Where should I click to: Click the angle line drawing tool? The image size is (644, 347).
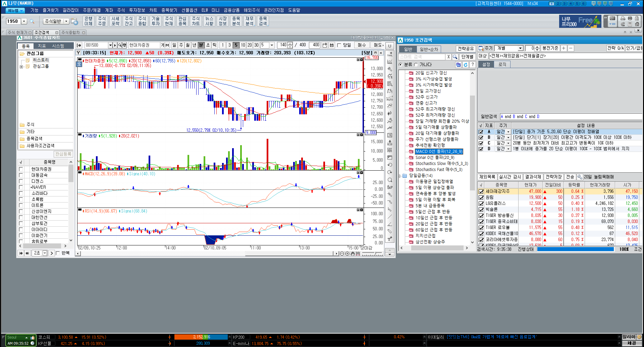pyautogui.click(x=390, y=224)
